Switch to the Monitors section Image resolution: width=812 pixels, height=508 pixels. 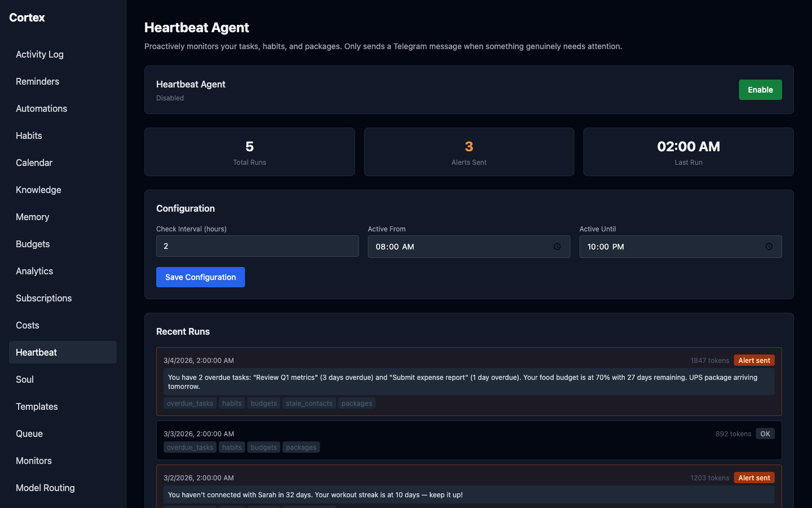click(33, 461)
